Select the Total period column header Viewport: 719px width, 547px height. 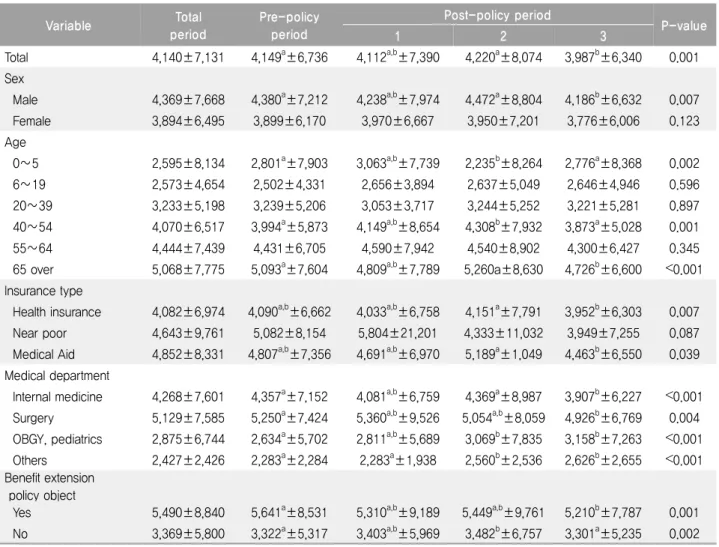(x=188, y=26)
